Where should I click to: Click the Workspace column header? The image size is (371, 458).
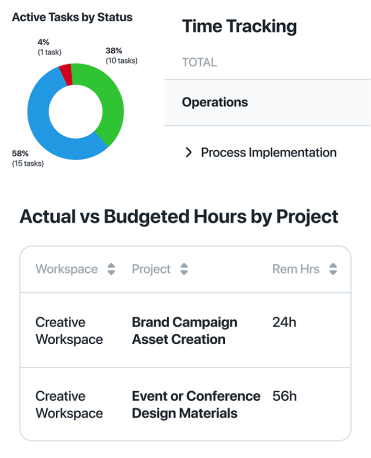[67, 269]
